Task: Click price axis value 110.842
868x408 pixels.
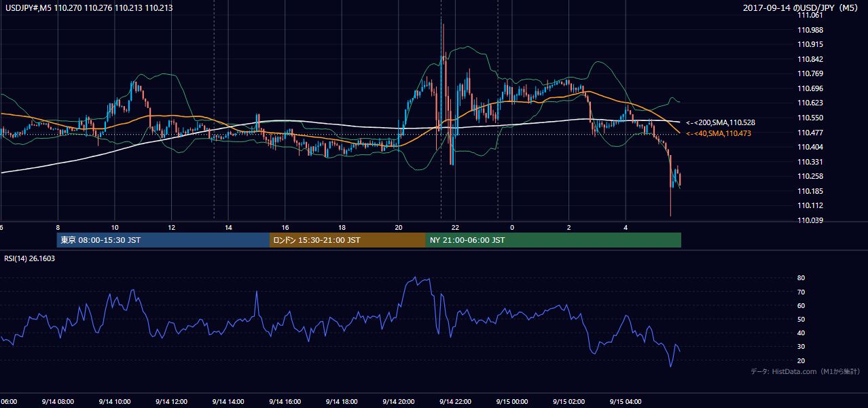Action: (810, 59)
